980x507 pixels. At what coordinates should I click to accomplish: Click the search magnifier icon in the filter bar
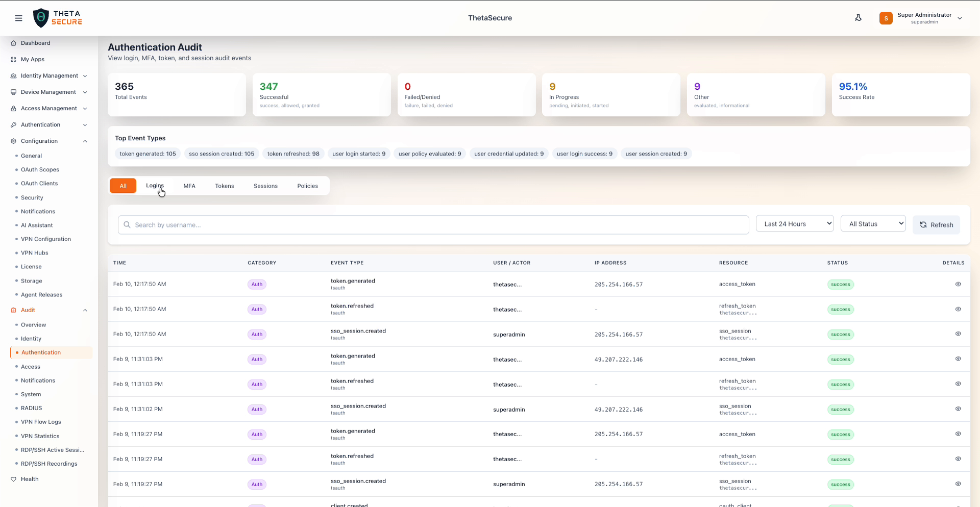click(127, 225)
